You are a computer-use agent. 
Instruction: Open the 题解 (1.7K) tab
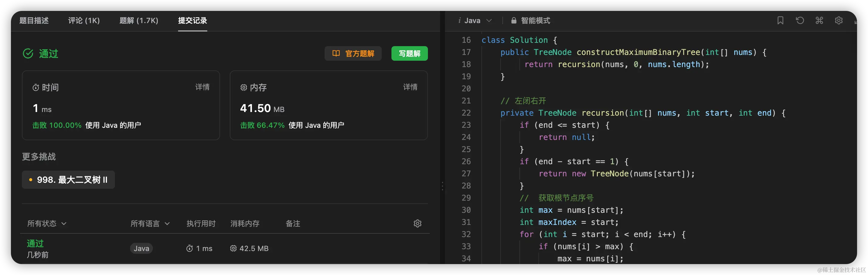click(x=139, y=21)
